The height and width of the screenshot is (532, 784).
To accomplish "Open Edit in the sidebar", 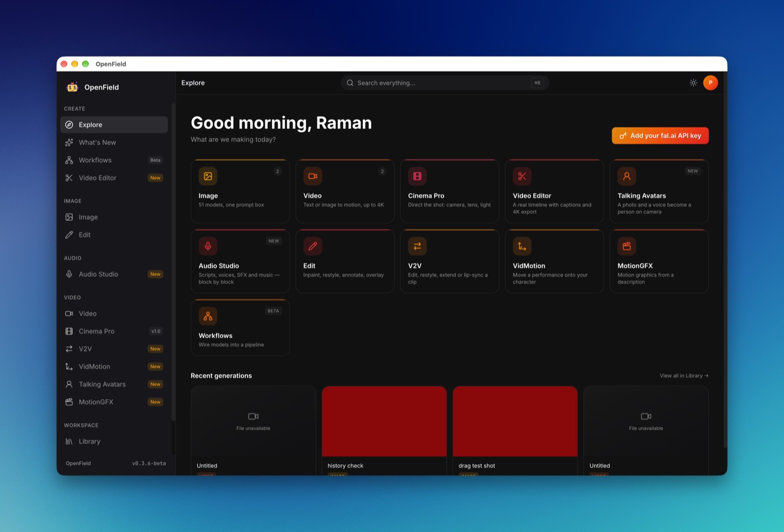I will [114, 235].
